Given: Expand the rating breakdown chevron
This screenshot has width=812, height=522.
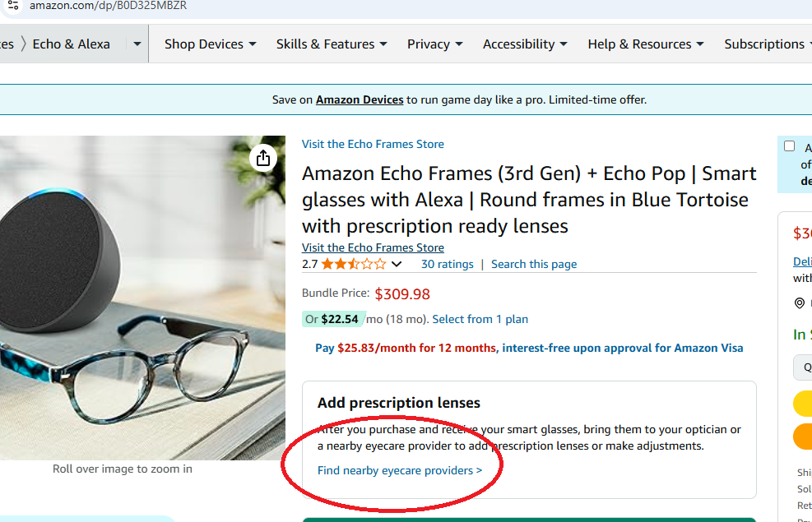Looking at the screenshot, I should (x=397, y=265).
